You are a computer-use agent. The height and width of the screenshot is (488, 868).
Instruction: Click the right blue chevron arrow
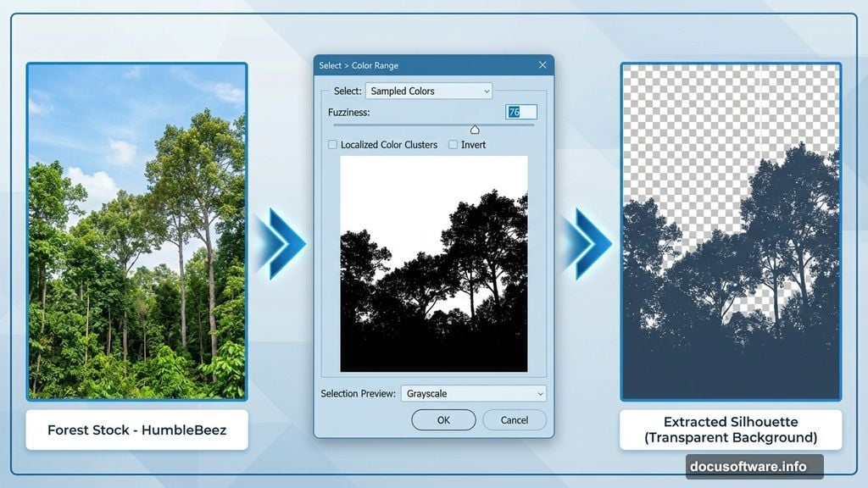tap(587, 244)
